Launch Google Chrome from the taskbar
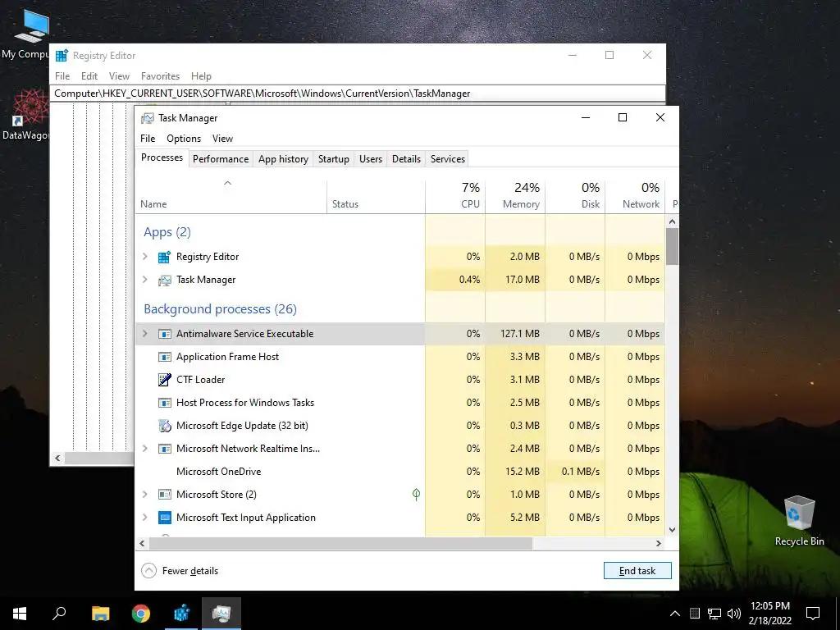Screen dimensions: 840x630 coord(141,614)
